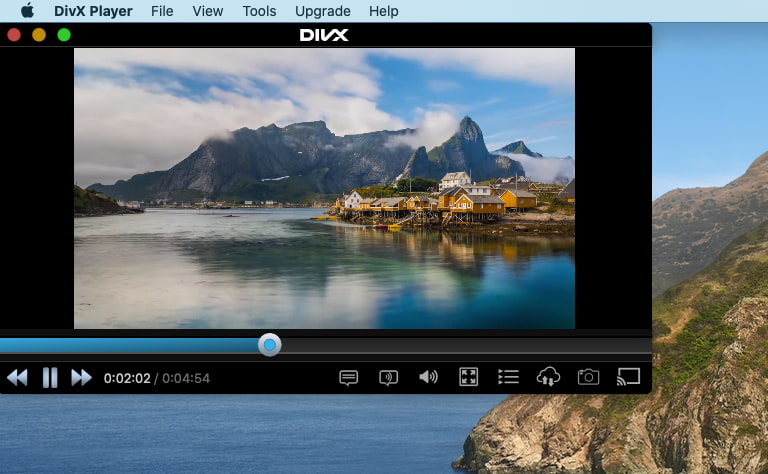768x474 pixels.
Task: Open the Help menu
Action: pyautogui.click(x=384, y=11)
